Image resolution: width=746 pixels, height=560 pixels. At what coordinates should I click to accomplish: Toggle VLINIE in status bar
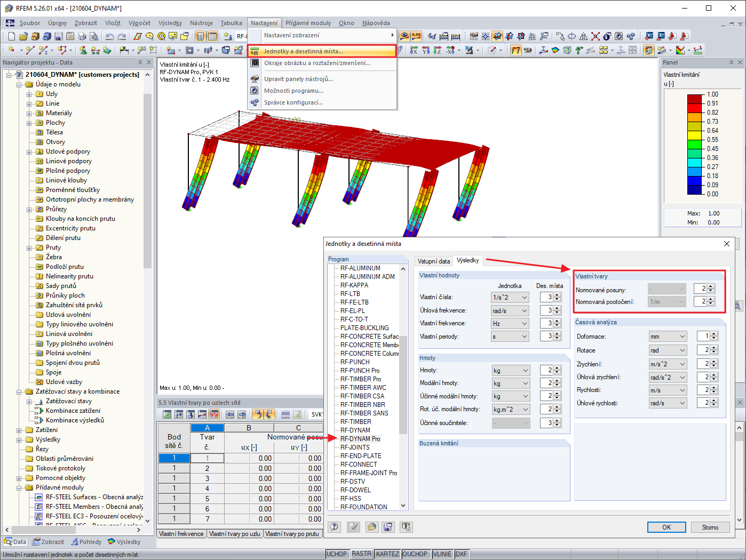coord(442,554)
